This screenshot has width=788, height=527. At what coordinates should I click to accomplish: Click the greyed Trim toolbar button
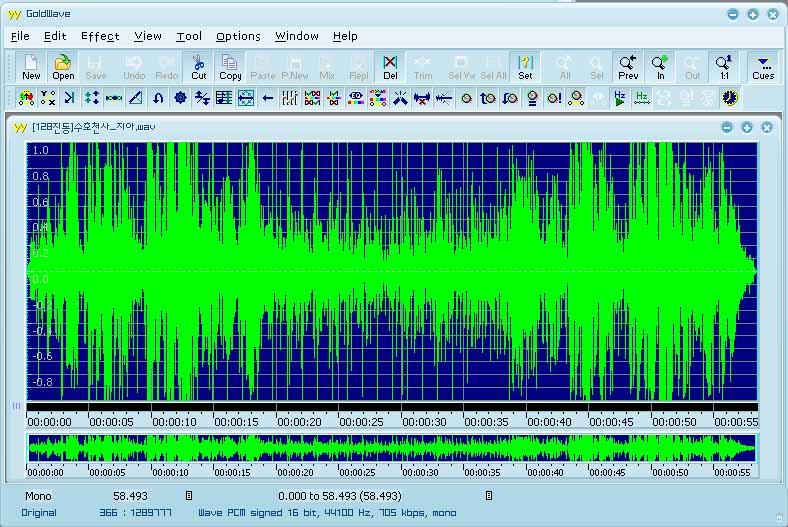point(423,67)
